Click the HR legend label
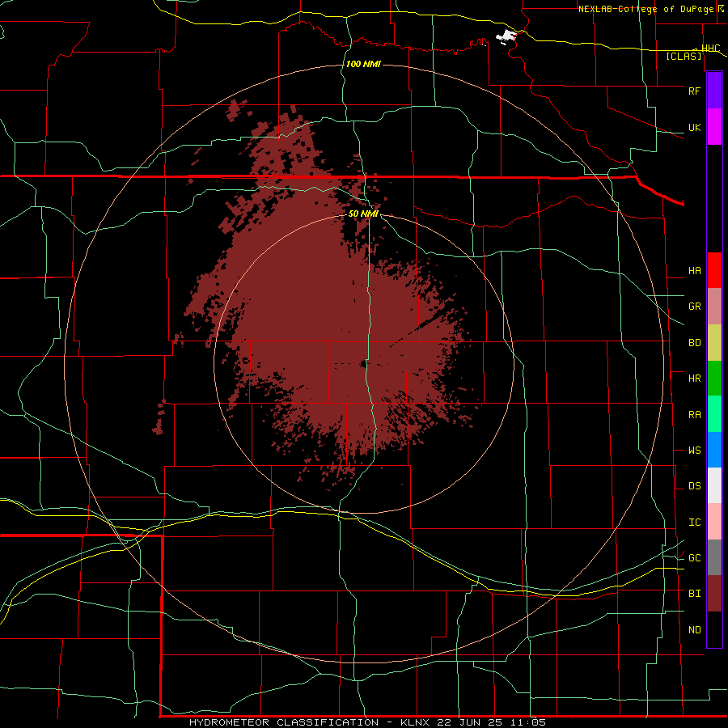This screenshot has width=728, height=728. (x=695, y=379)
